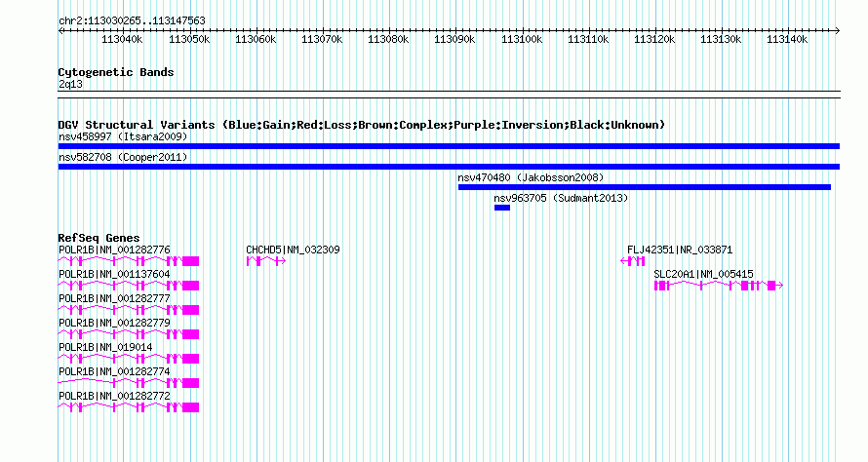The height and width of the screenshot is (462, 868).
Task: Click the POLR1B|NM_001282776 transcript label
Action: tap(114, 250)
